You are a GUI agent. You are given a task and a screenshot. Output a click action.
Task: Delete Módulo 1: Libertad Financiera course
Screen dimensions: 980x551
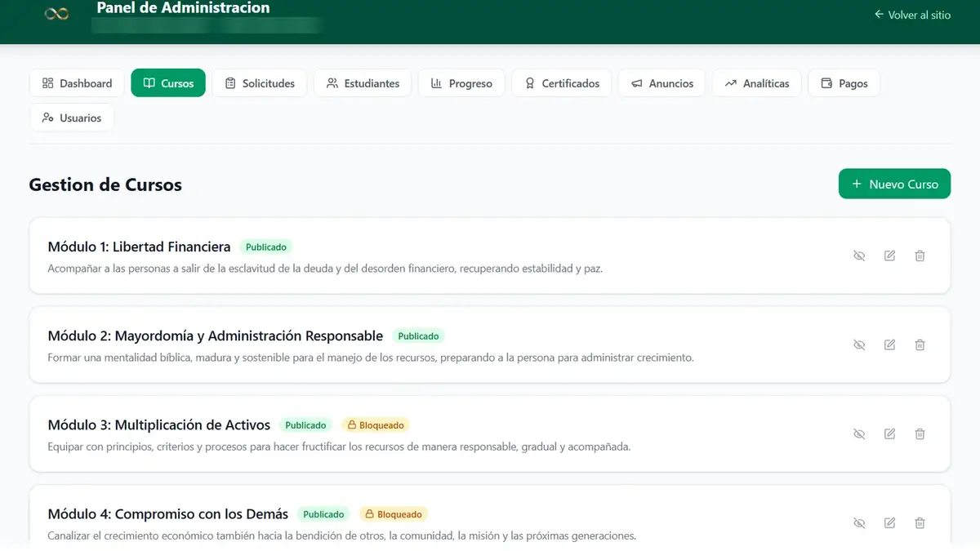tap(920, 256)
